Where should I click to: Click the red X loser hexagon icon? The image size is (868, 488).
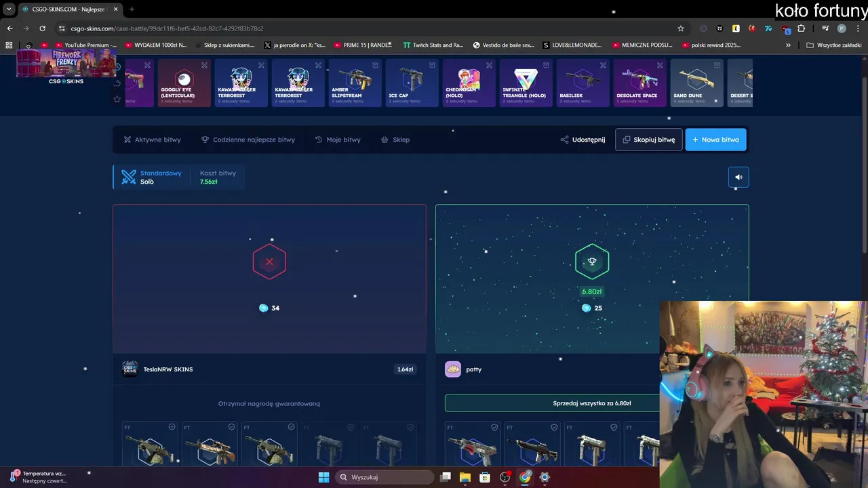click(x=269, y=262)
